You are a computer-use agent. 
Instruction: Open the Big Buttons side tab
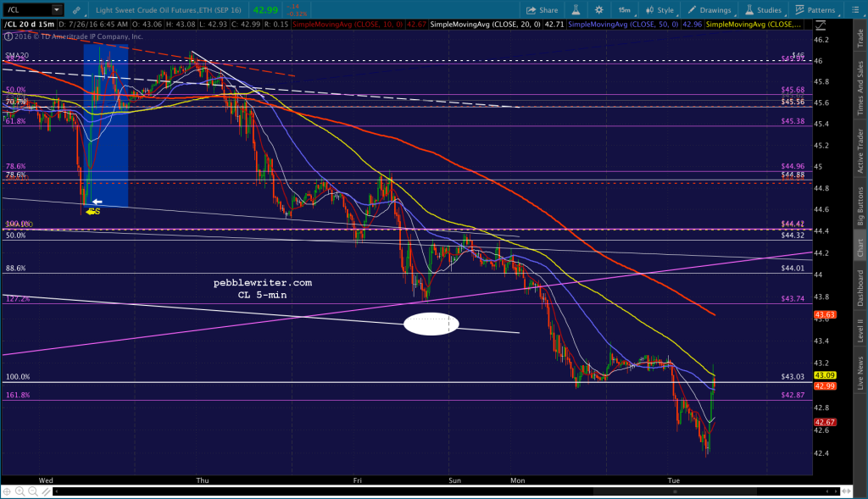(x=860, y=205)
